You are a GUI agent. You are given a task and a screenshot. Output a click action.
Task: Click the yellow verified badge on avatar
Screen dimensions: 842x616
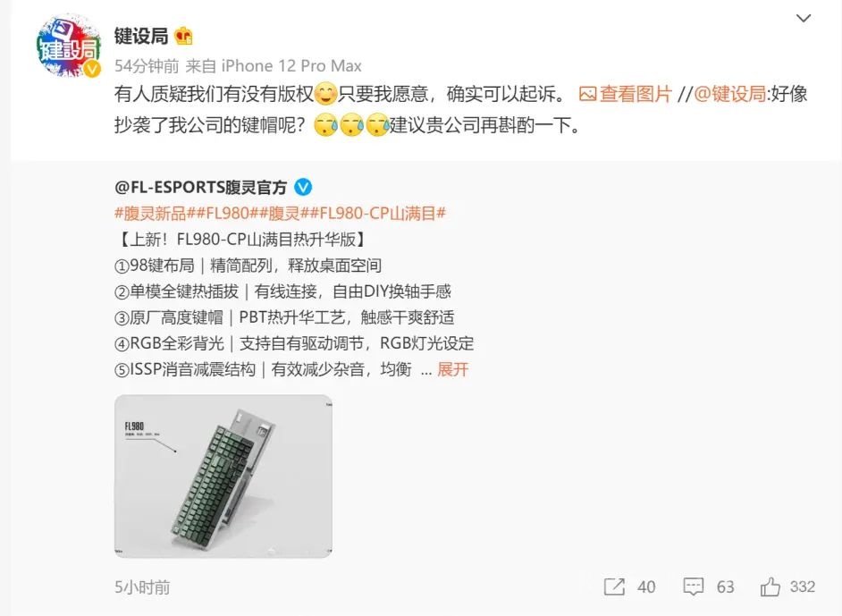(92, 69)
